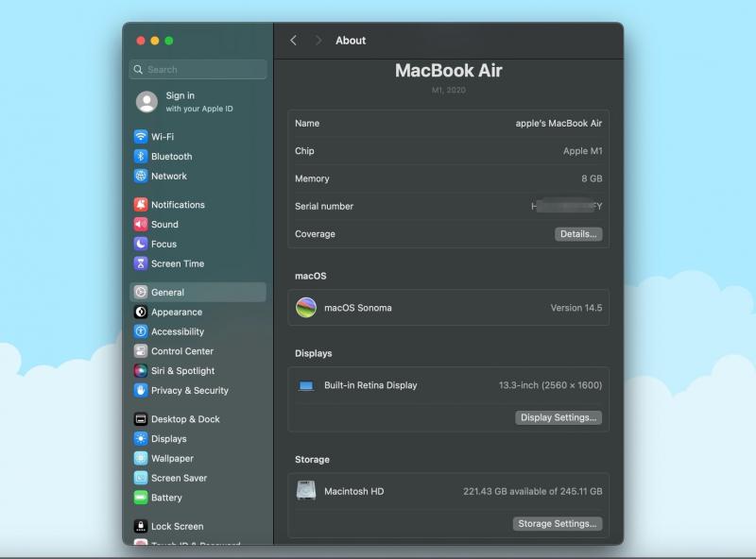Go forward with the right chevron
Viewport: 756px width, 559px height.
(318, 41)
